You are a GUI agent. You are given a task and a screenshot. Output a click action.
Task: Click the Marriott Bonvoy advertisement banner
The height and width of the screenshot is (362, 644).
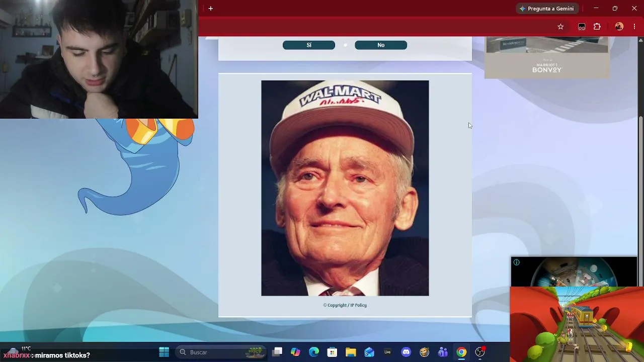click(547, 57)
